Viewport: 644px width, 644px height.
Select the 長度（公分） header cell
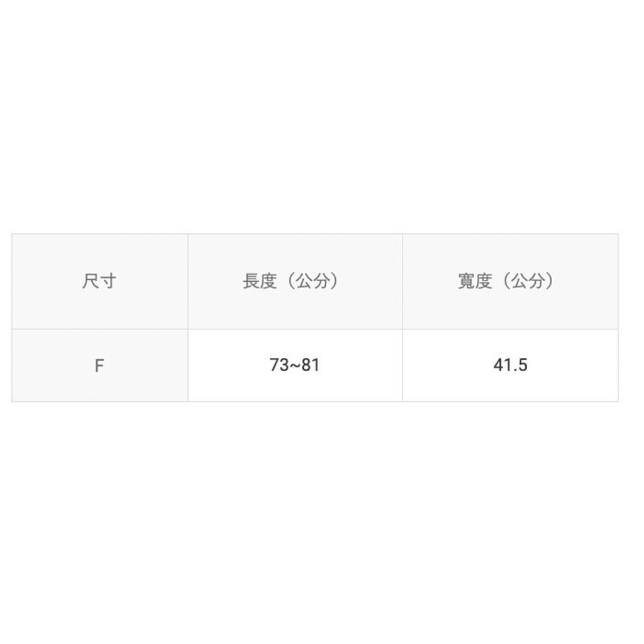(x=294, y=281)
